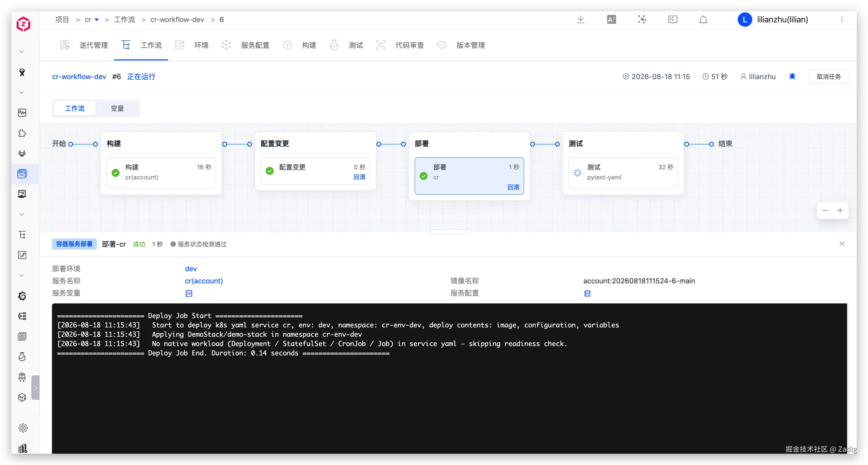Open the language translation icon

tap(611, 19)
